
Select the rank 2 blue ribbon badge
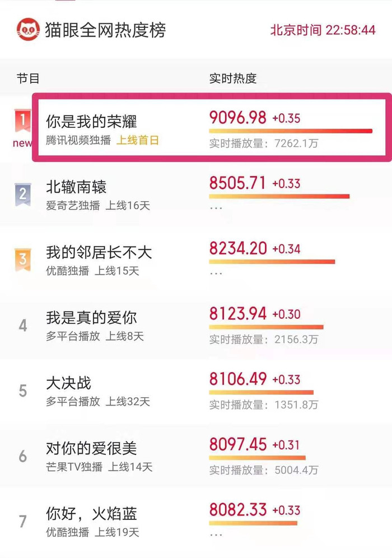coord(23,194)
